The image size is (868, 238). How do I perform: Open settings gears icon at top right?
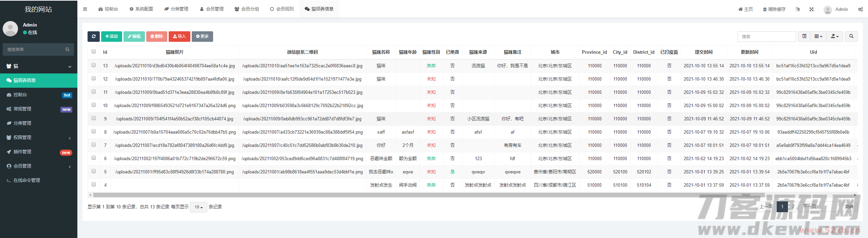[x=860, y=10]
